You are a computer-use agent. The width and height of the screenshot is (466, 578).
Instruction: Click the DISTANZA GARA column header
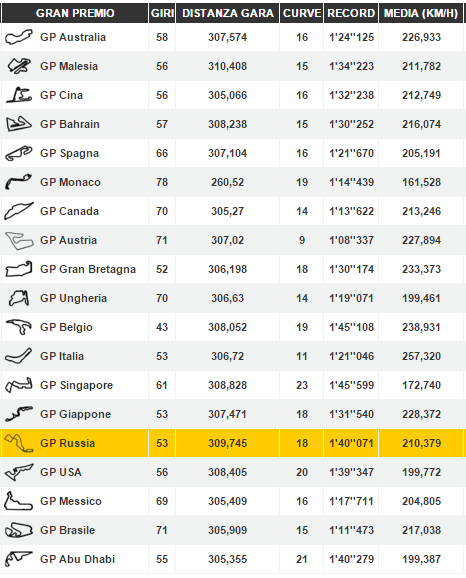tap(227, 13)
